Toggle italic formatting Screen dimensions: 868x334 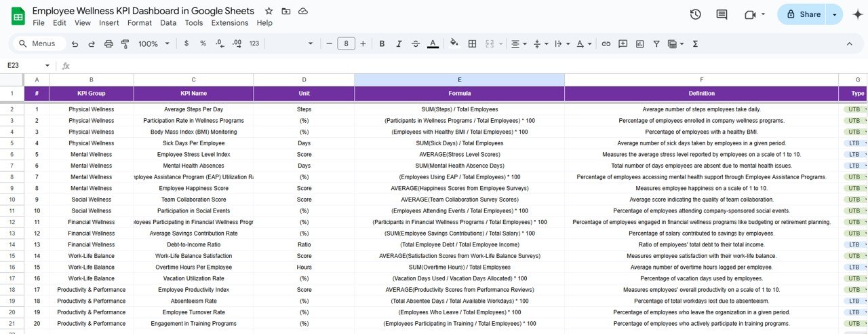click(399, 43)
